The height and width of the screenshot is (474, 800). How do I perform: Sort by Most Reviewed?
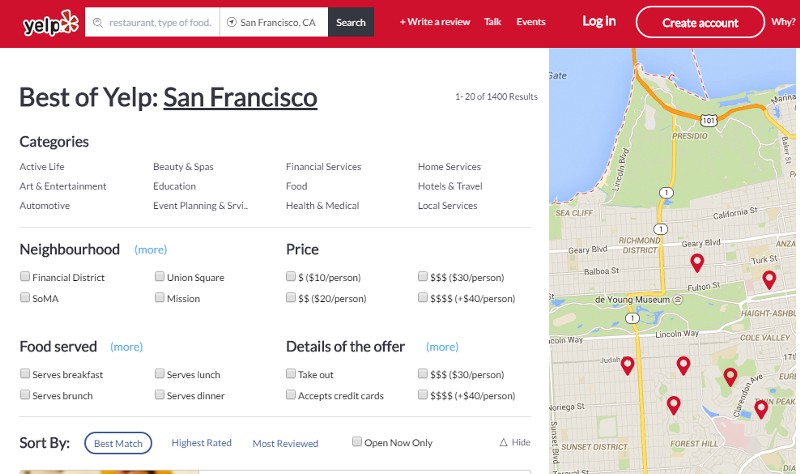[285, 443]
